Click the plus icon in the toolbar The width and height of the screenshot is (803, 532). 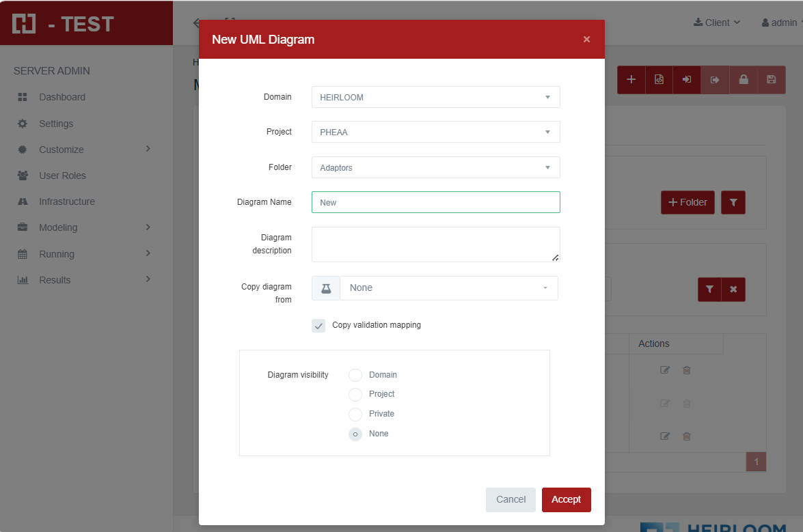(x=631, y=80)
